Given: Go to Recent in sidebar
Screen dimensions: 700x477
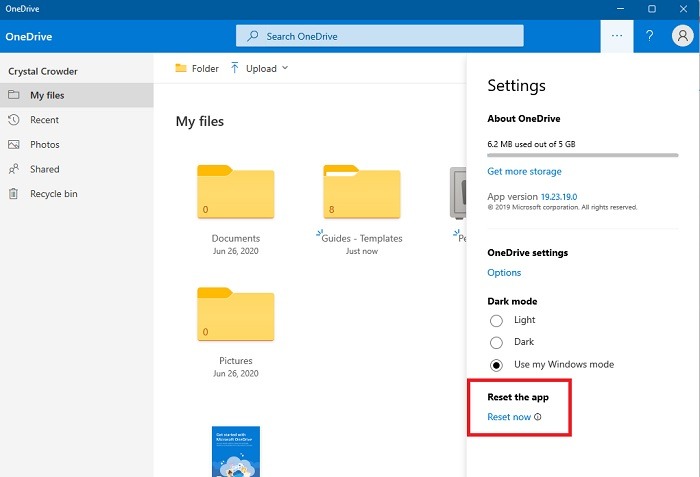Looking at the screenshot, I should [77, 119].
